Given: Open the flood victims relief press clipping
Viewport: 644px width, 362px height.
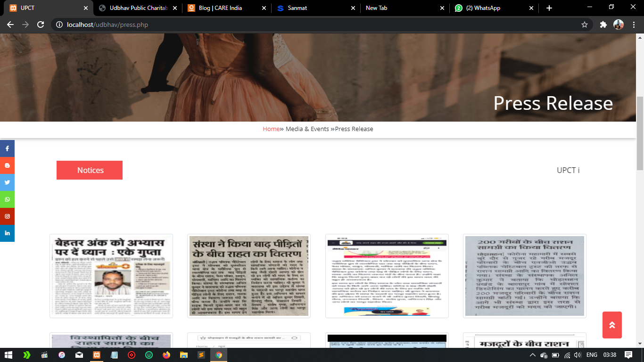Looking at the screenshot, I should point(249,276).
